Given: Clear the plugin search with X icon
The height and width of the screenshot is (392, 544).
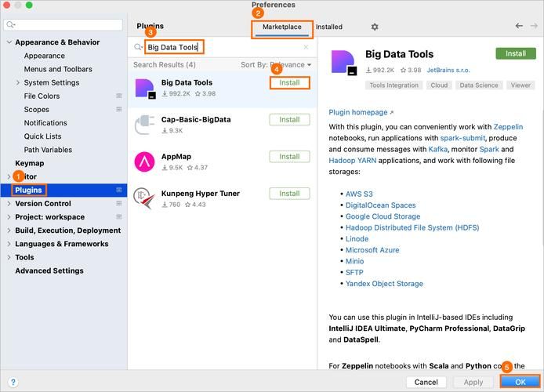Looking at the screenshot, I should point(306,47).
